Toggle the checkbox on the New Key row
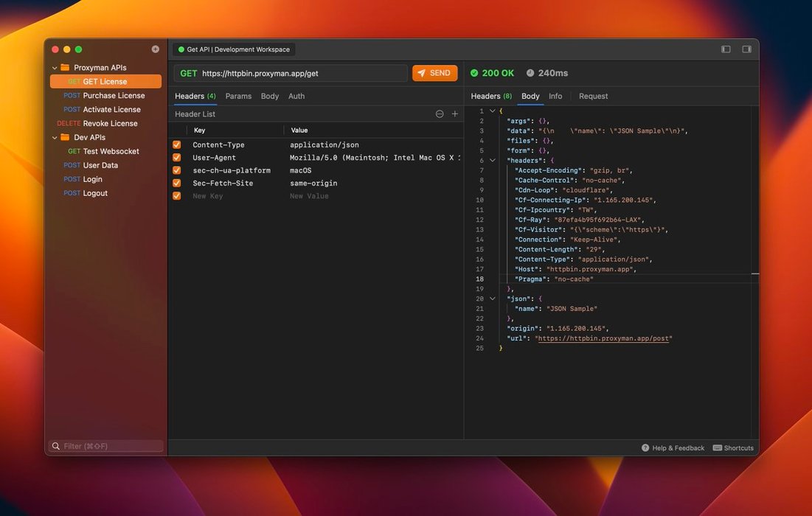Image resolution: width=812 pixels, height=516 pixels. tap(176, 196)
